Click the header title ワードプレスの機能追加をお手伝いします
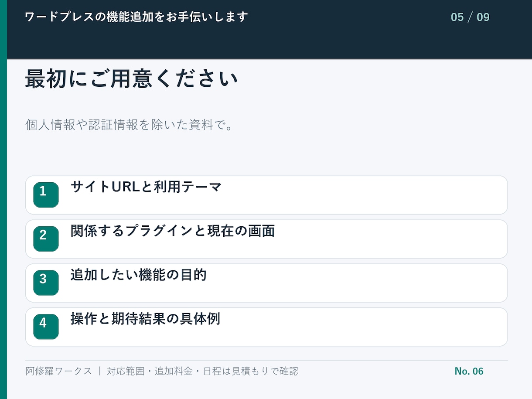This screenshot has height=399, width=532. click(136, 17)
